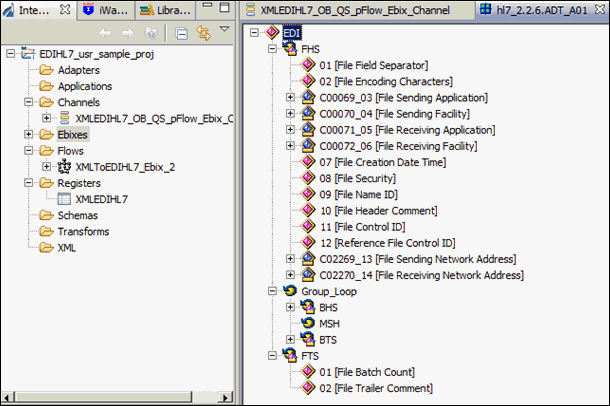Click the Forward navigation arrow in explorer toolbar
Viewport: 610px width, 406px height.
tap(128, 33)
